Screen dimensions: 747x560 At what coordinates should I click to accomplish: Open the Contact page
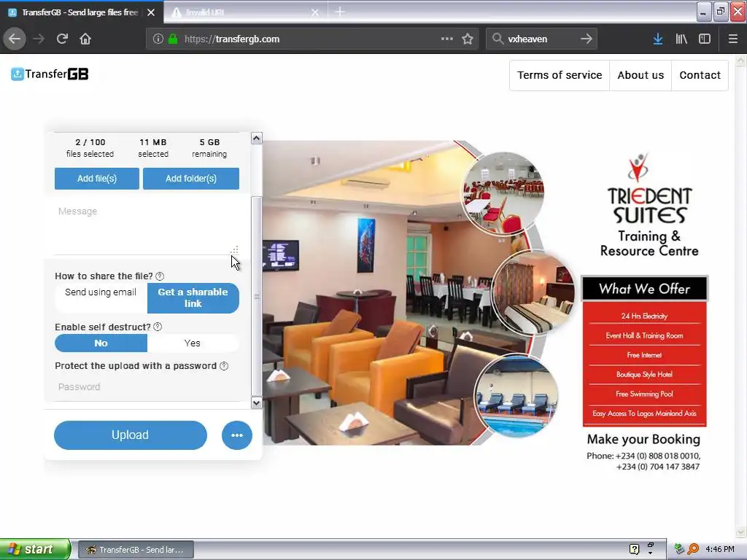click(x=700, y=75)
